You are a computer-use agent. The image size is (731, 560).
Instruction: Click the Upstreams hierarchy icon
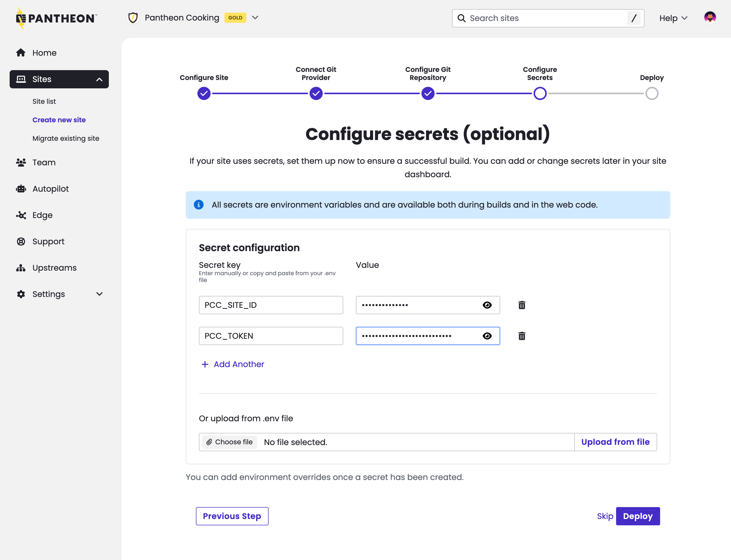(x=21, y=268)
